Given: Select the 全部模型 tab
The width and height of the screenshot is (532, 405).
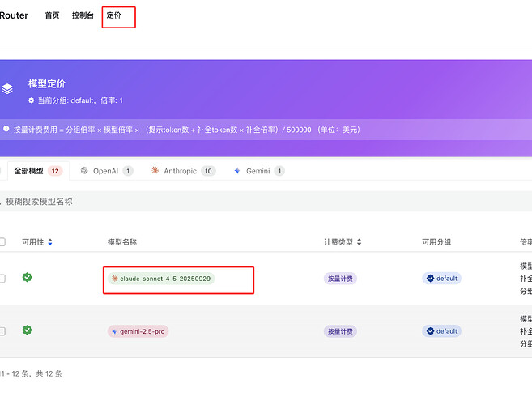Looking at the screenshot, I should point(38,171).
